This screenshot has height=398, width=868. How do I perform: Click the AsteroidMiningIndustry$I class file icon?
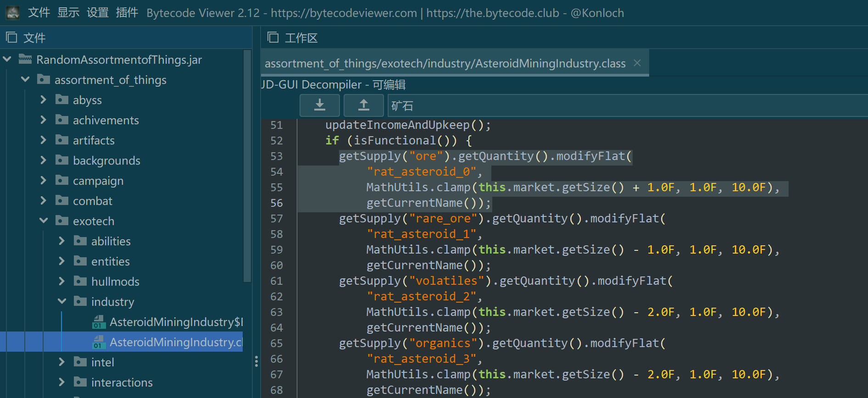pos(99,322)
